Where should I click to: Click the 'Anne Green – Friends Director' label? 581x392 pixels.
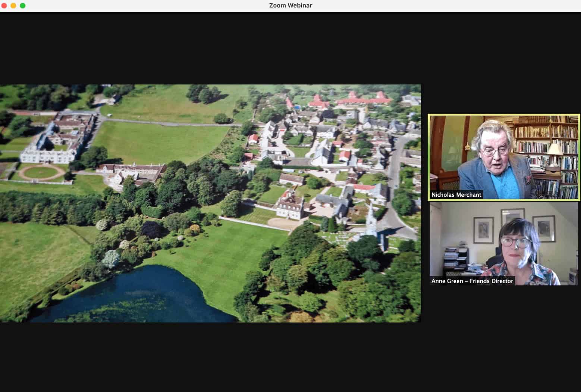click(x=472, y=281)
